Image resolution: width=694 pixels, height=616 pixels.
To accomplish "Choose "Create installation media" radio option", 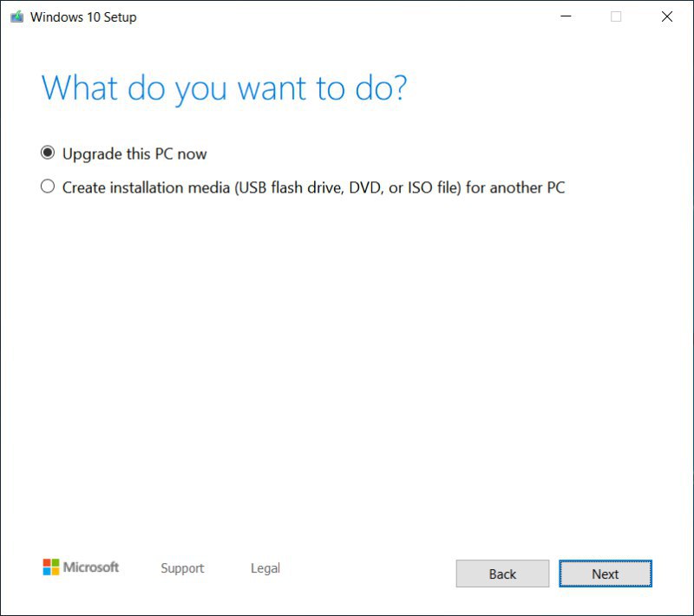I will pos(48,187).
